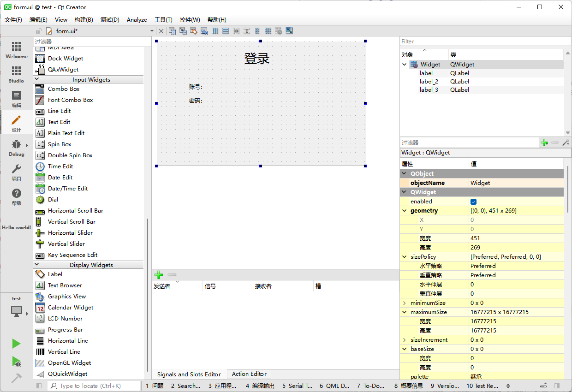Toggle the left sidebar visibility button
Screen dimensions: 572x392
coord(39,386)
